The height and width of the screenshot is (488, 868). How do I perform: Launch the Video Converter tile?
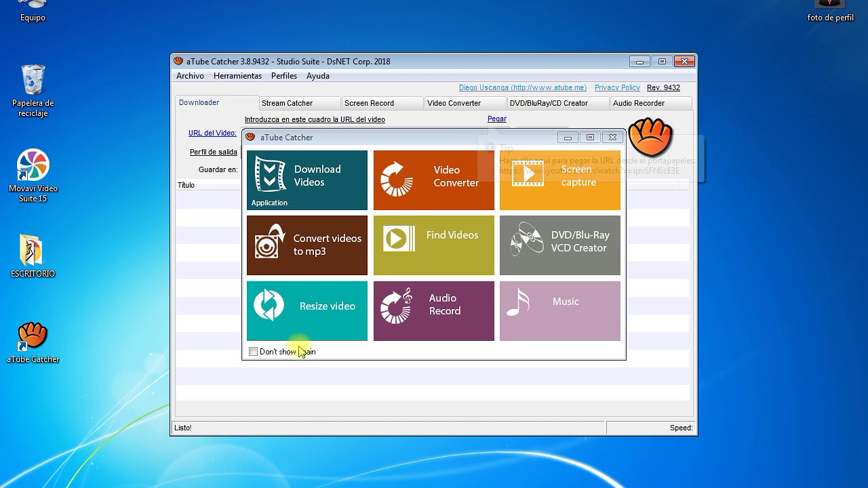(x=433, y=180)
